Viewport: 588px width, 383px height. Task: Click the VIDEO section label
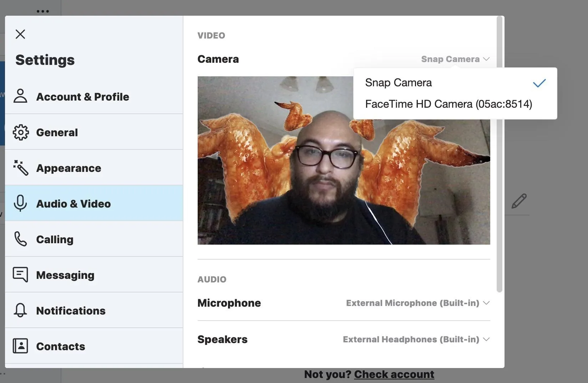(211, 36)
